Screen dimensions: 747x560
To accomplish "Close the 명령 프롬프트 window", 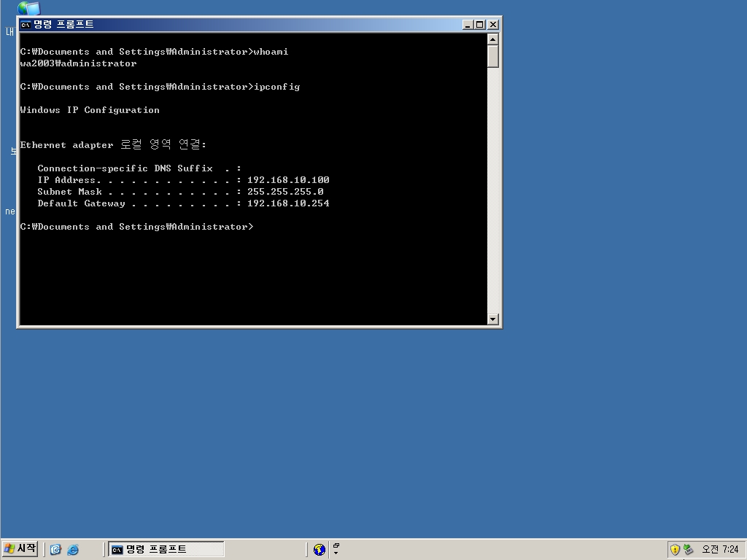I will (x=493, y=25).
